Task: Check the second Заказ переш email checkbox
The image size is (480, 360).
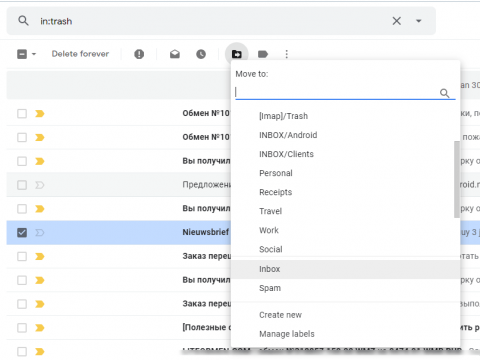Action: [22, 304]
